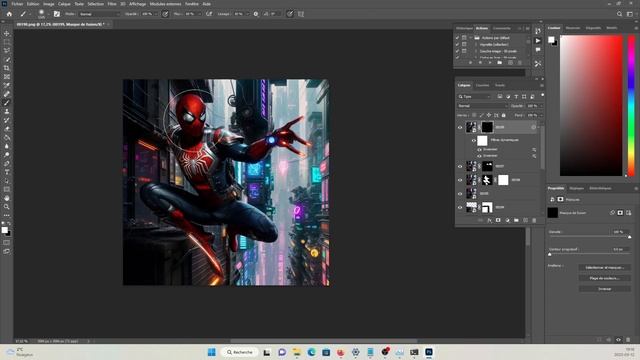Viewport: 640px width, 360px height.
Task: Click the lock position icon
Action: 489,116
